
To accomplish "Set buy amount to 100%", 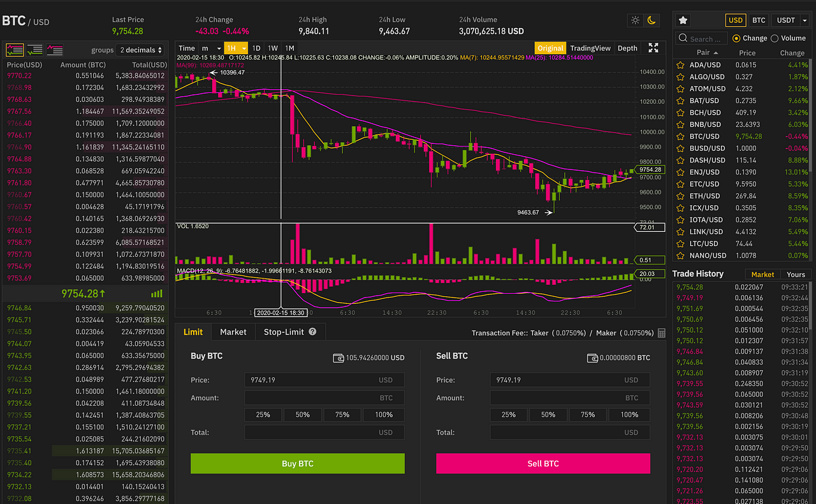I will (x=384, y=415).
